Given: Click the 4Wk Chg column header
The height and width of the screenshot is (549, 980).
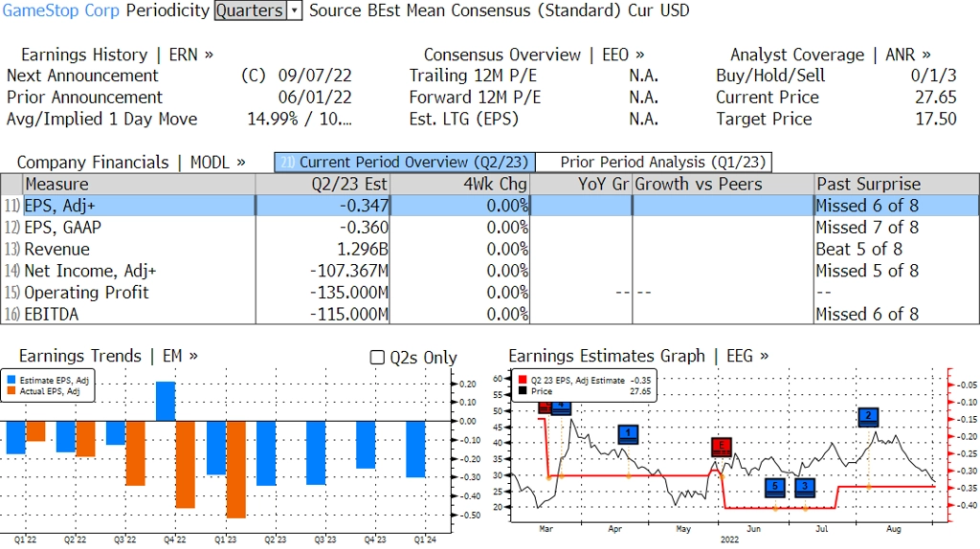Looking at the screenshot, I should pos(460,185).
